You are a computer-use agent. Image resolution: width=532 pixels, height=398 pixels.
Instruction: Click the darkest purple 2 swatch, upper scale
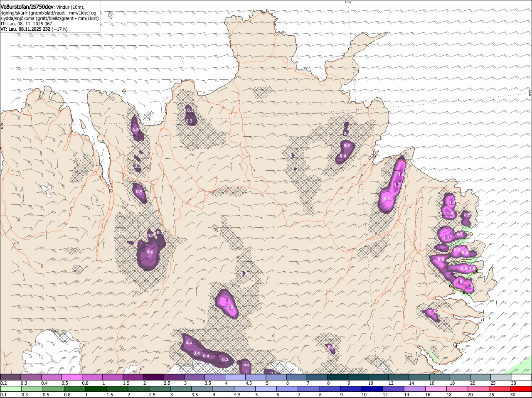tap(153, 377)
